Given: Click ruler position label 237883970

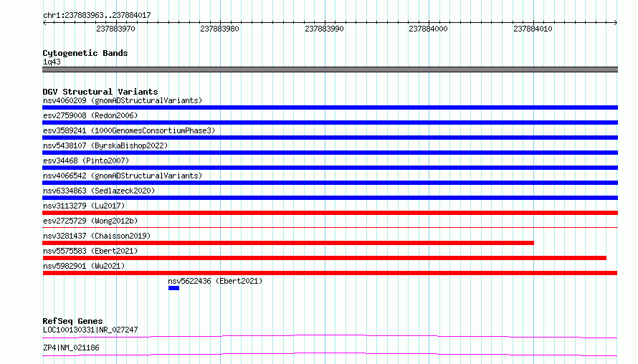Looking at the screenshot, I should click(115, 29).
